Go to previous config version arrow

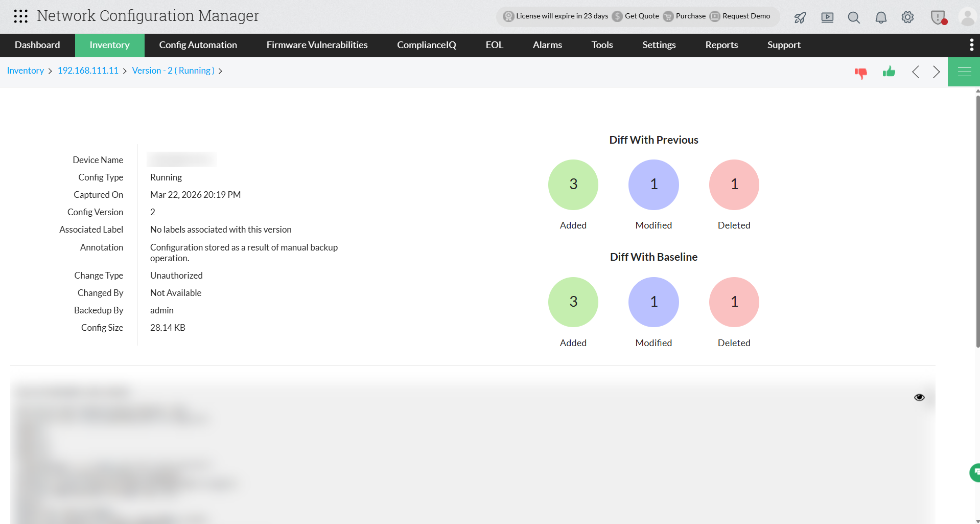[x=916, y=72]
